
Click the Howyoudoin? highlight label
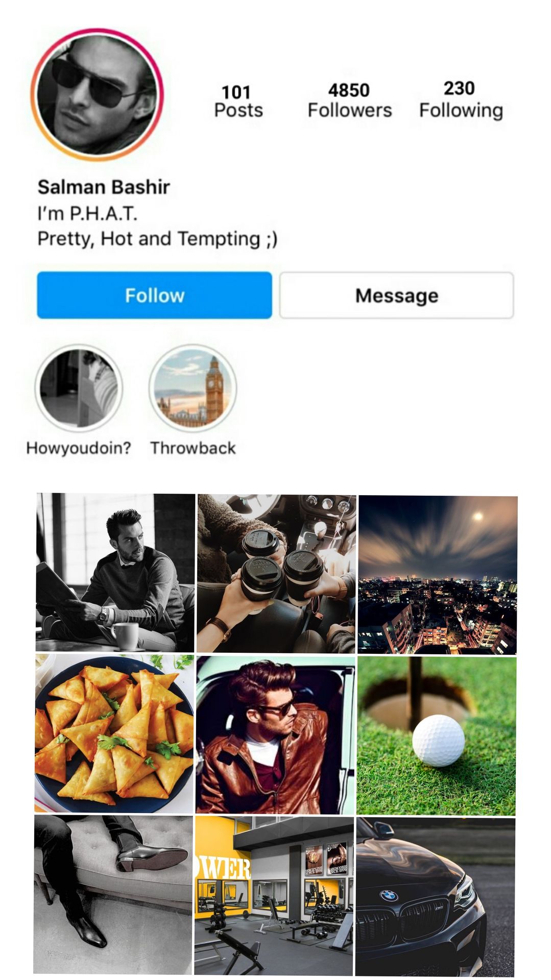(x=79, y=448)
